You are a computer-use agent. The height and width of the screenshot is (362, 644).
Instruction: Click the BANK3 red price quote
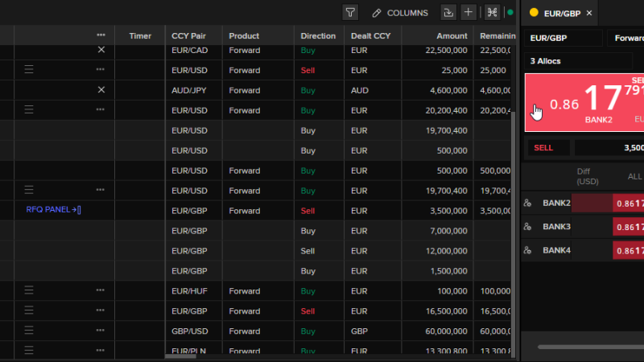pos(628,227)
